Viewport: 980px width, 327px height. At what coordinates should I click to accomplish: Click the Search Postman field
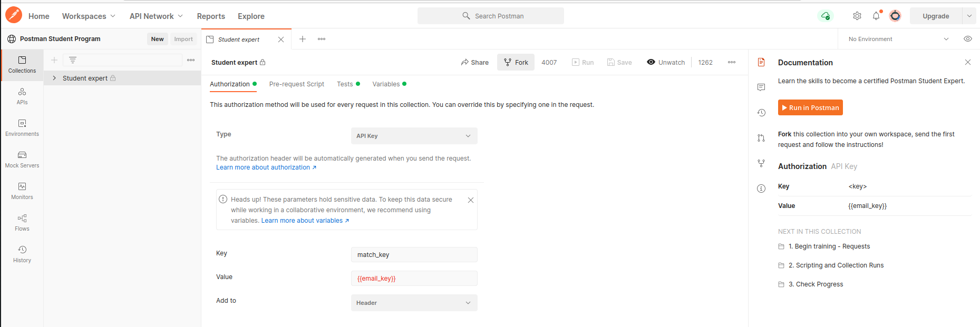(x=491, y=16)
